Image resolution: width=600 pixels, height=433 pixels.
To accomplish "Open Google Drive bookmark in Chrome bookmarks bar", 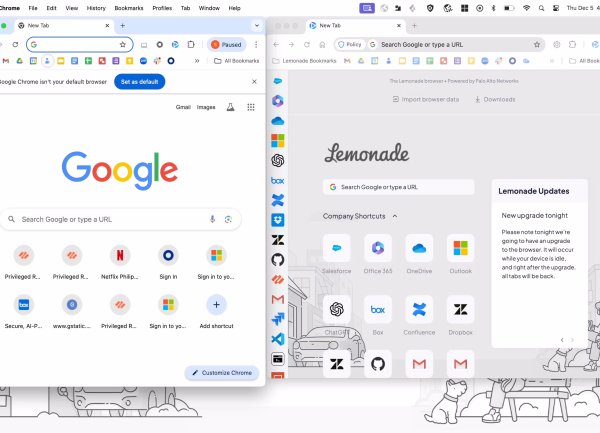I will (20, 61).
